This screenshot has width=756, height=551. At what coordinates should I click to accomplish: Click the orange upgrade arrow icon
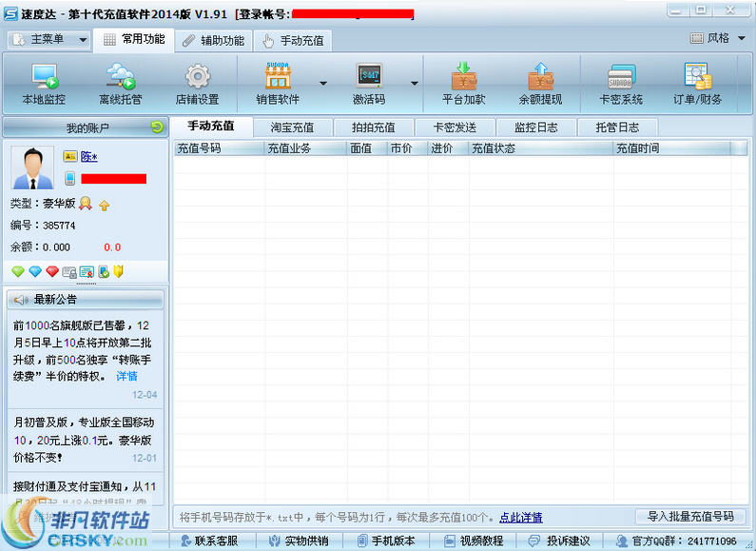(x=105, y=205)
